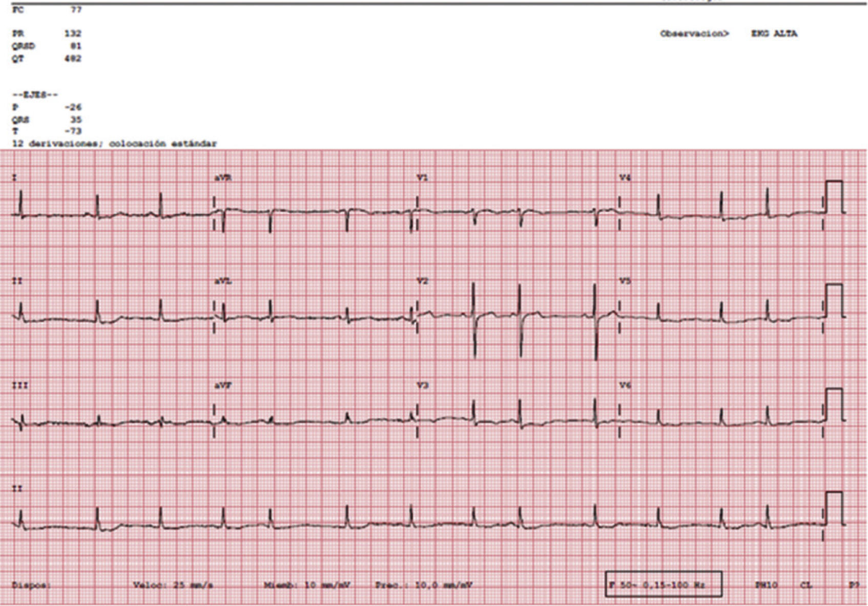Viewport: 868px width, 606px height.
Task: Select the '12 derivaciones; colocación estándar' text
Action: pyautogui.click(x=114, y=144)
